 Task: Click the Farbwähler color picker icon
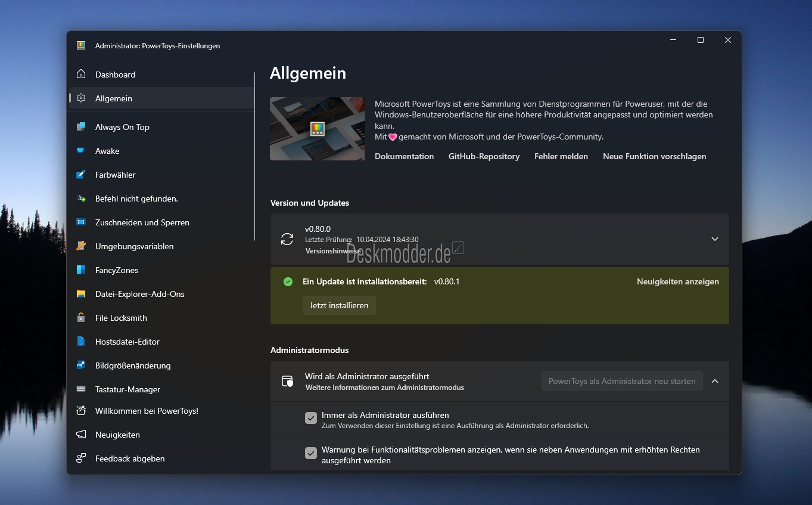click(81, 174)
